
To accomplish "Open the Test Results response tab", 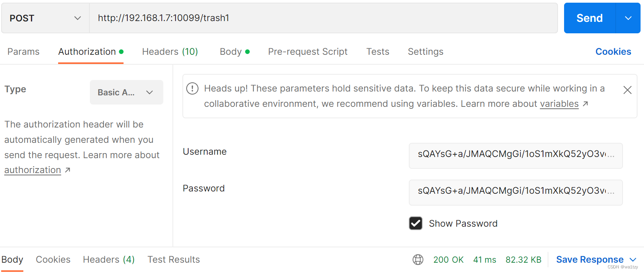I will 174,260.
